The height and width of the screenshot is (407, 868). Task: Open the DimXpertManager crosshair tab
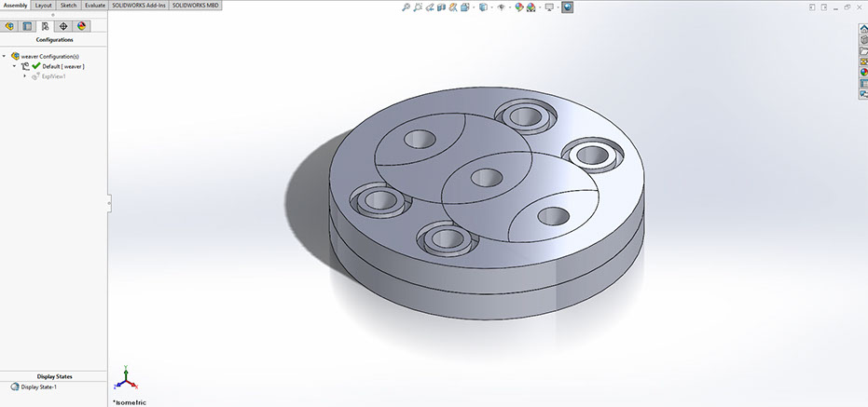coord(63,26)
